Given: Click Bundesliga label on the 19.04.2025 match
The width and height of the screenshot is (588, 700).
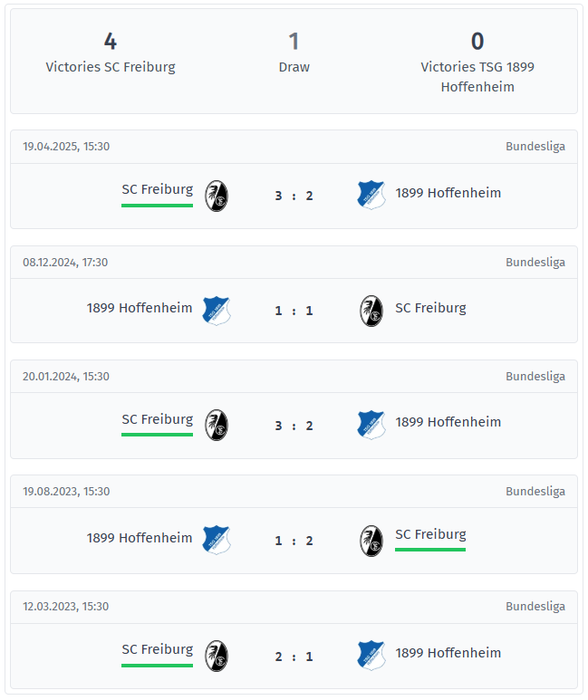Looking at the screenshot, I should point(535,147).
